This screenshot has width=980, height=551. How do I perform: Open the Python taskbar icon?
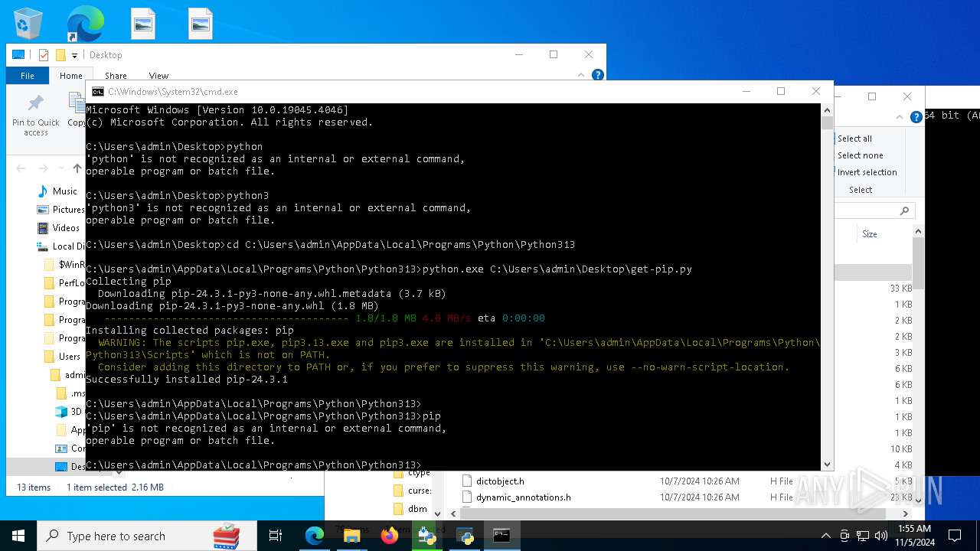[x=464, y=536]
